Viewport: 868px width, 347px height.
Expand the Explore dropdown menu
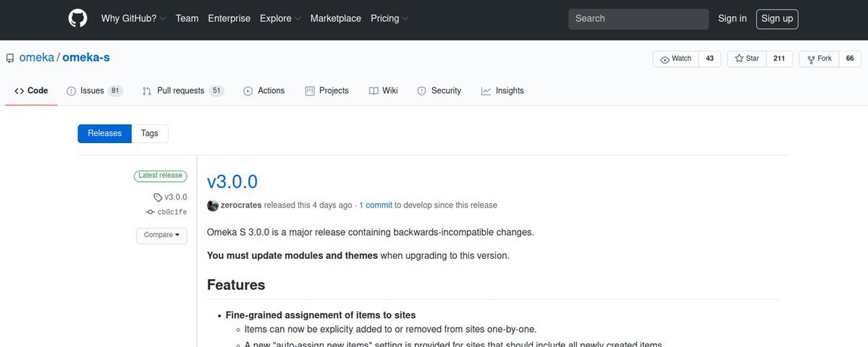(280, 18)
